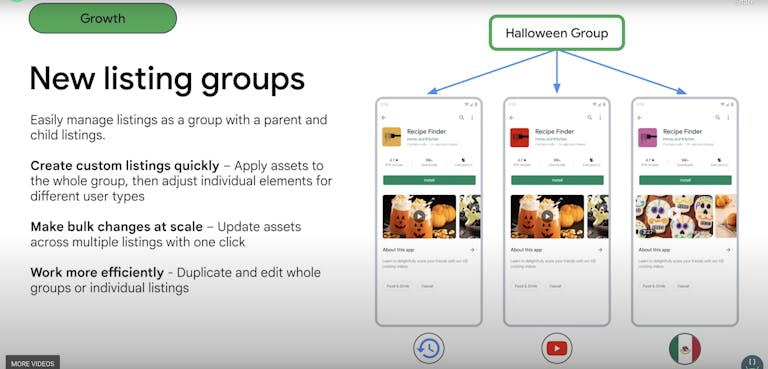
Task: Click the green Growth pill label
Action: (103, 19)
